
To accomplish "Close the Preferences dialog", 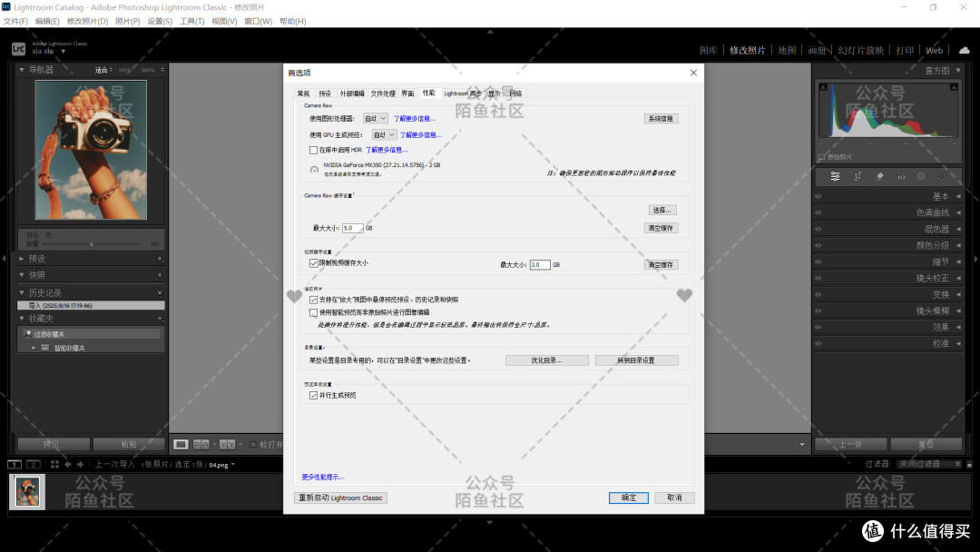I will click(x=693, y=73).
